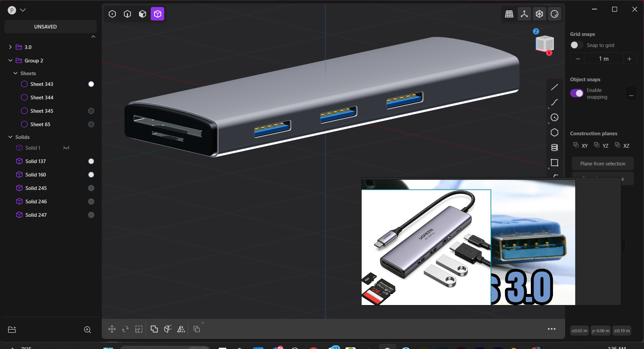Image resolution: width=644 pixels, height=349 pixels.
Task: Activate the Move tool
Action: click(x=111, y=329)
